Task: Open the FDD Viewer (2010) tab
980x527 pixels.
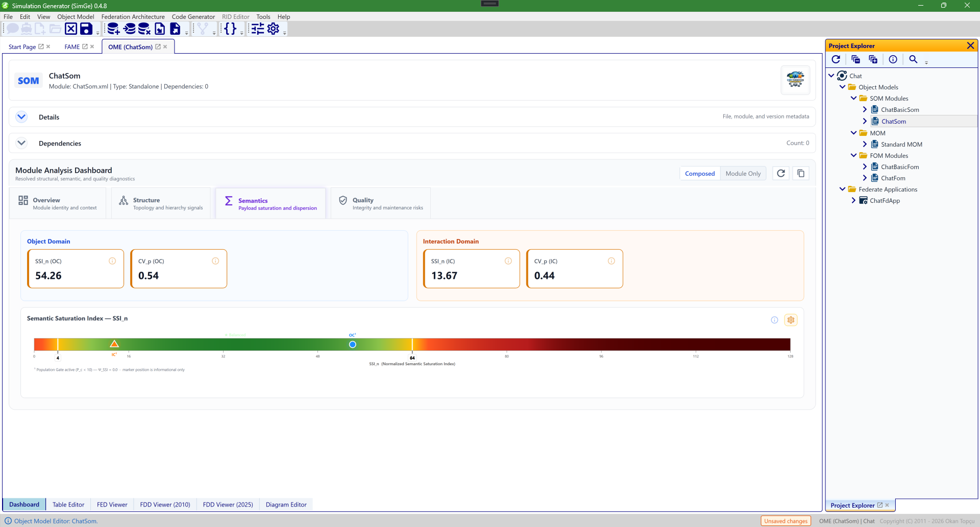Action: click(x=165, y=505)
